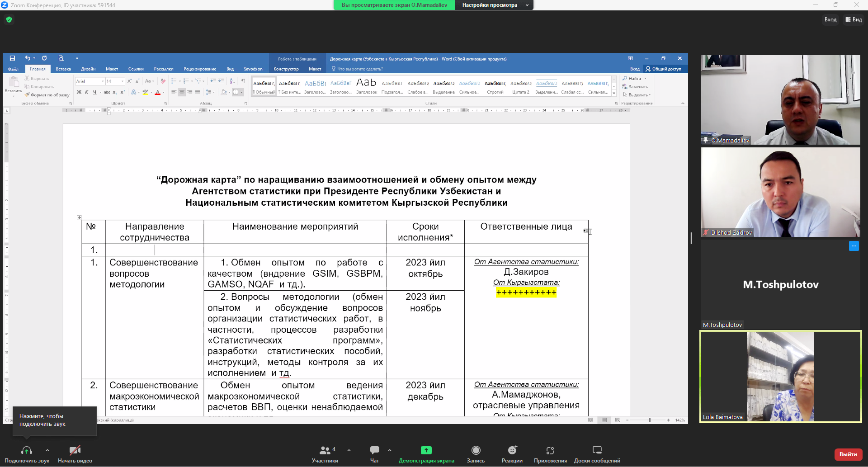Image resolution: width=868 pixels, height=467 pixels.
Task: Click the Демонстрация экрана share icon
Action: [426, 450]
